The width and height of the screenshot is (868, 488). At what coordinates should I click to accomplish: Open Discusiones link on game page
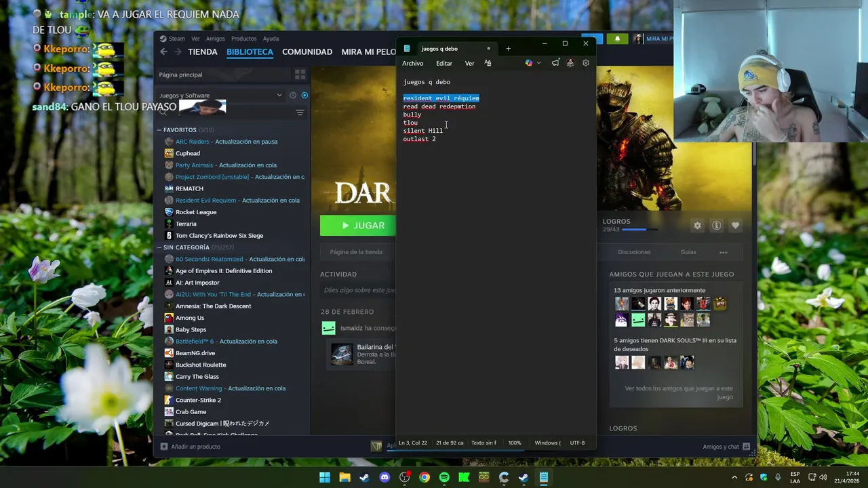634,252
